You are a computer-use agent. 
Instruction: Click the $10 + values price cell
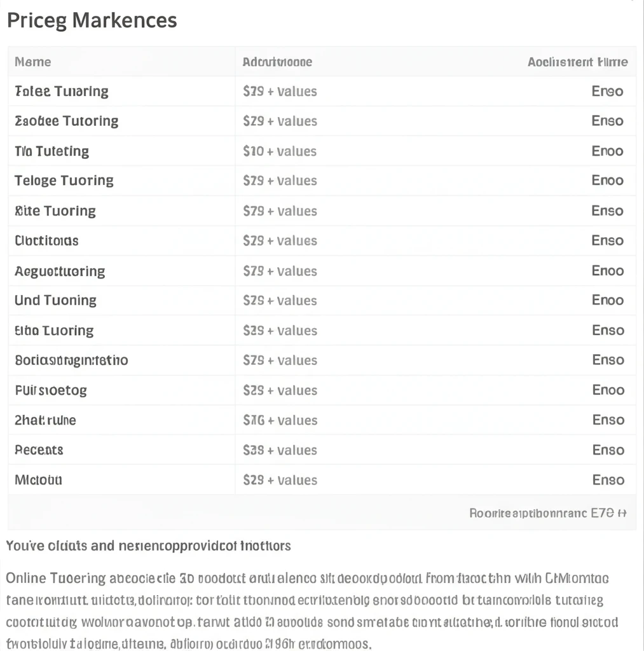[x=280, y=151]
